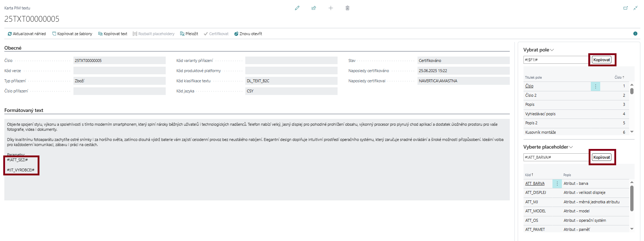Click the share icon in header
The width and height of the screenshot is (644, 241).
point(314,8)
